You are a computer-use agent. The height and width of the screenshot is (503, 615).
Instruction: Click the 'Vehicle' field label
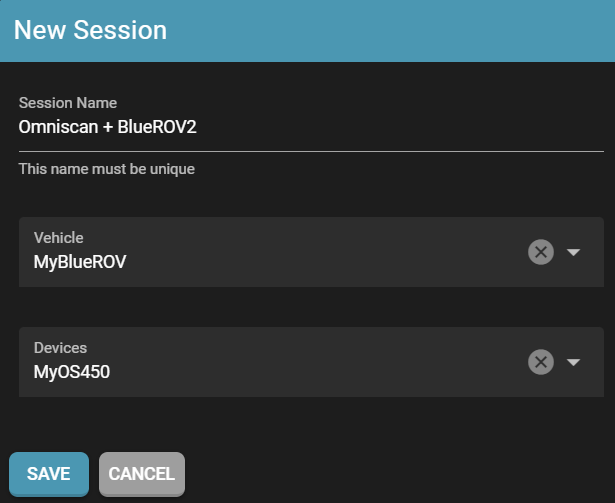[x=59, y=238]
